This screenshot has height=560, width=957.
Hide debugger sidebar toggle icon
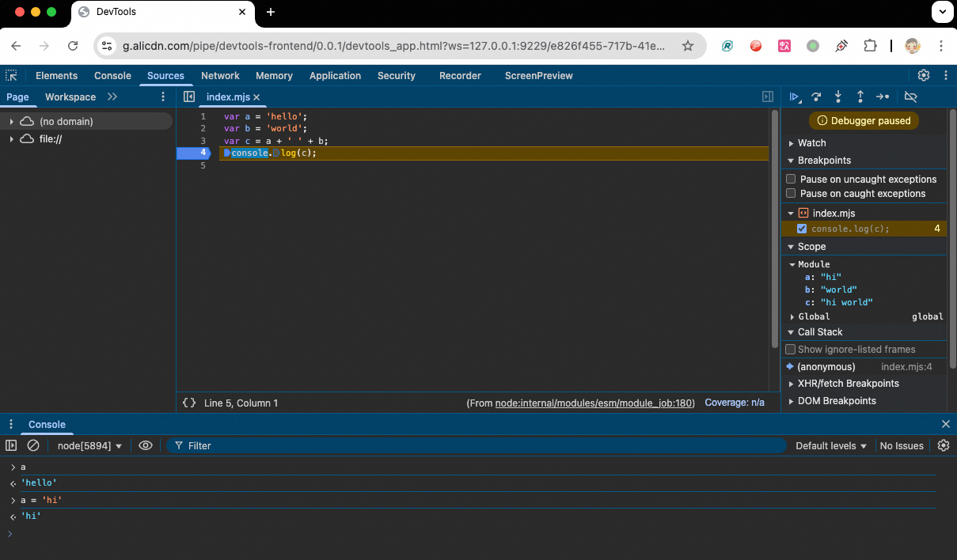click(767, 96)
